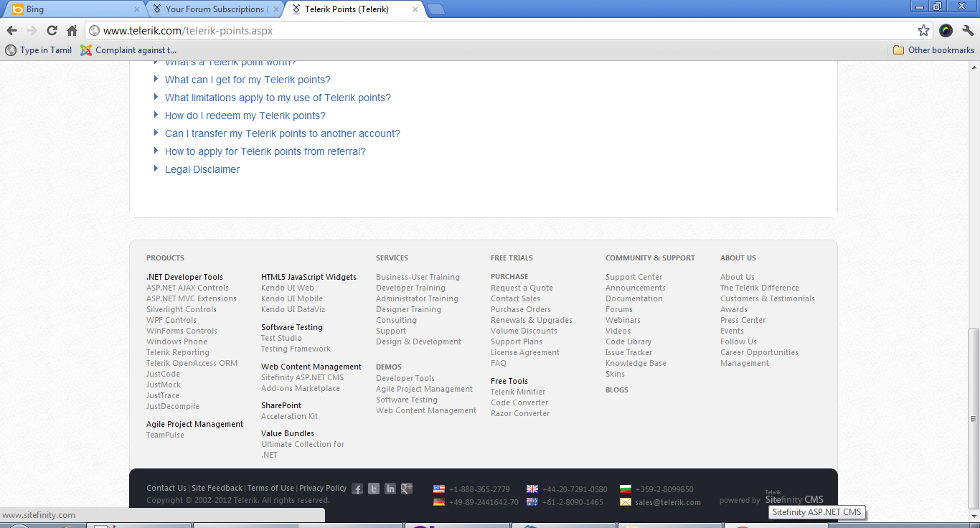This screenshot has height=528, width=980.
Task: Open the TeamPulse link
Action: tap(165, 435)
